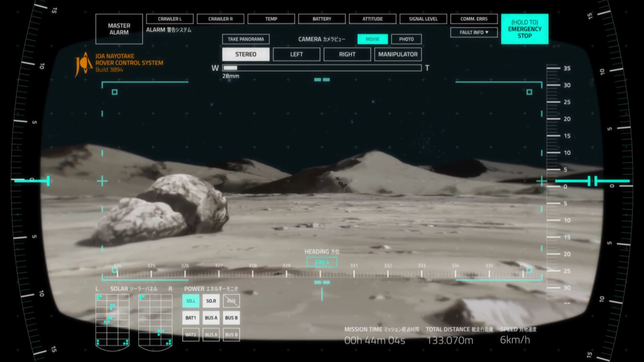Click the wide-tele zoom slider bar
The image size is (644, 362).
tap(322, 68)
